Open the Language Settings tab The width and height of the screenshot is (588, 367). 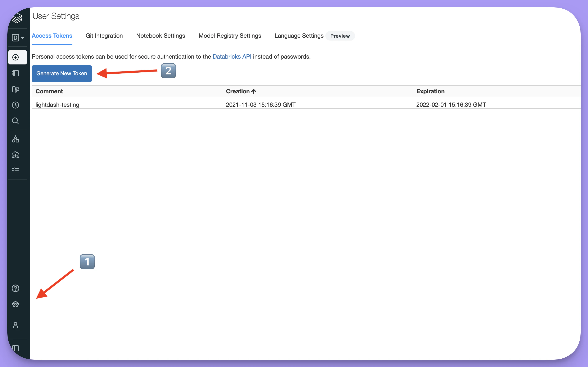click(x=299, y=36)
